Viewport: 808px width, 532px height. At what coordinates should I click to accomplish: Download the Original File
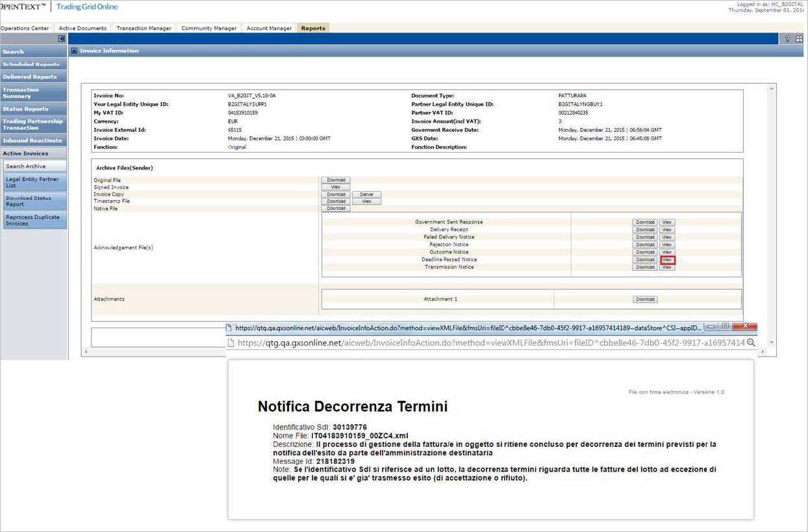336,180
